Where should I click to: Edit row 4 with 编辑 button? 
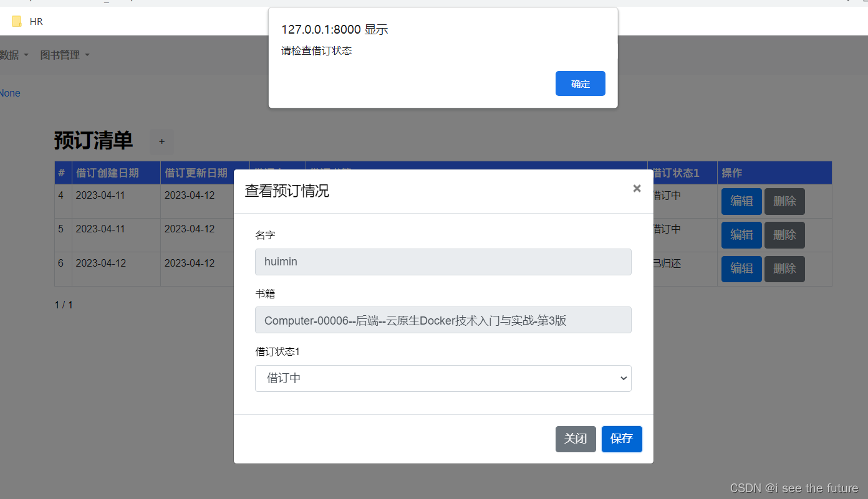(741, 201)
